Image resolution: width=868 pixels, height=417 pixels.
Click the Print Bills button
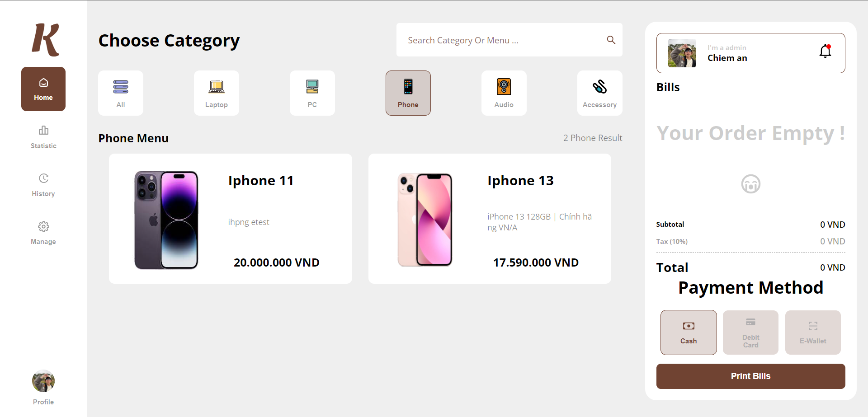click(750, 376)
